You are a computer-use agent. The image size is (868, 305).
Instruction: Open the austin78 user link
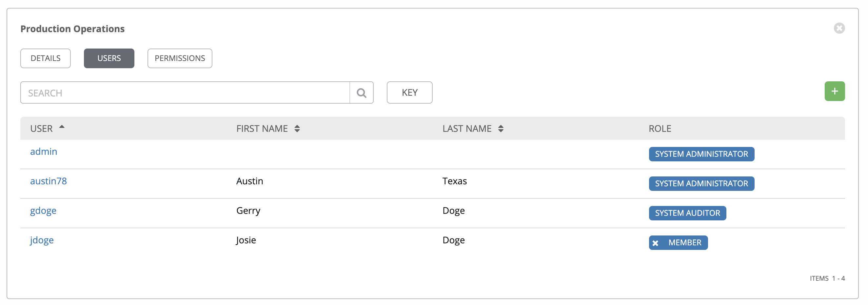[x=49, y=181]
